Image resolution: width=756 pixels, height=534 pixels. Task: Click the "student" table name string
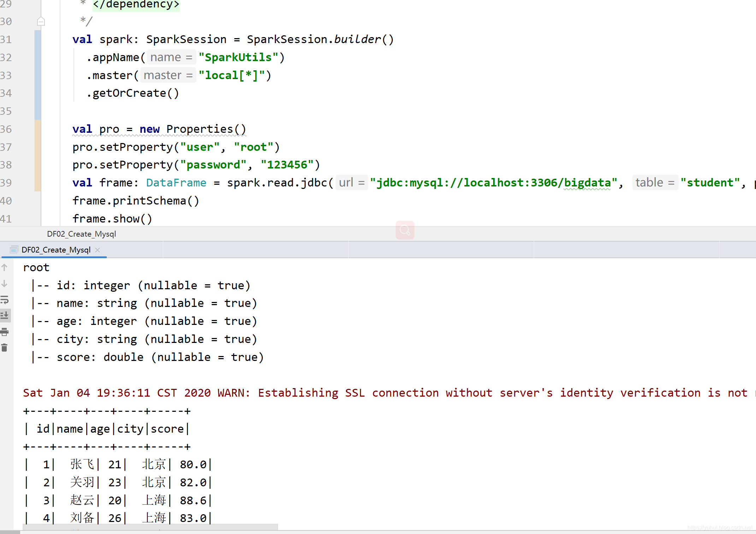coord(710,183)
